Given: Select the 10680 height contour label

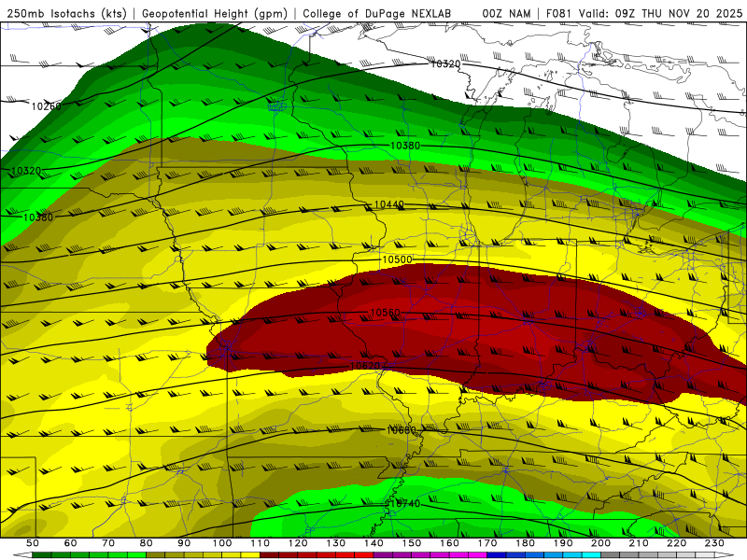Looking at the screenshot, I should coord(402,430).
